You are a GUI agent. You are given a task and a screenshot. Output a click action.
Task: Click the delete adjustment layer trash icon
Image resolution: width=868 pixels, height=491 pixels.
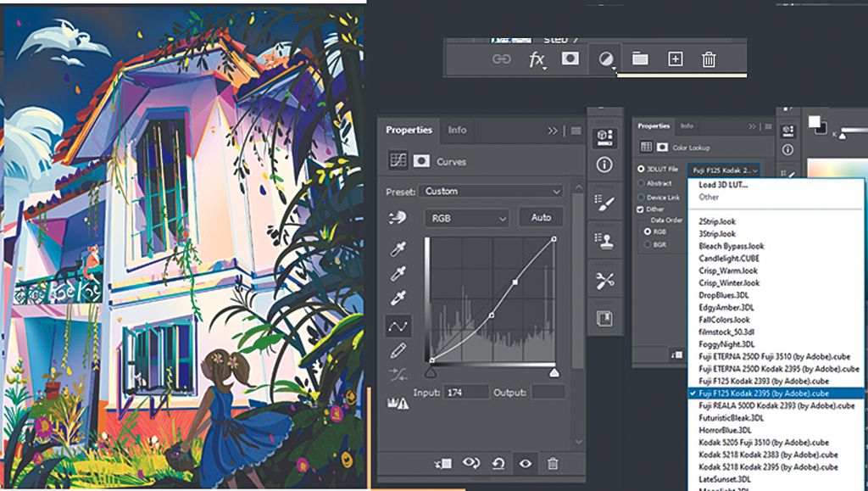pyautogui.click(x=553, y=464)
